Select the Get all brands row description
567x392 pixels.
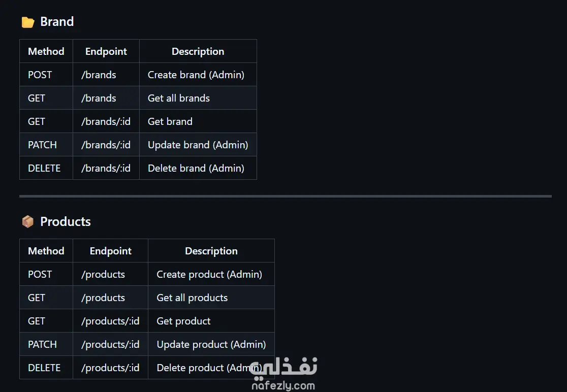click(179, 98)
